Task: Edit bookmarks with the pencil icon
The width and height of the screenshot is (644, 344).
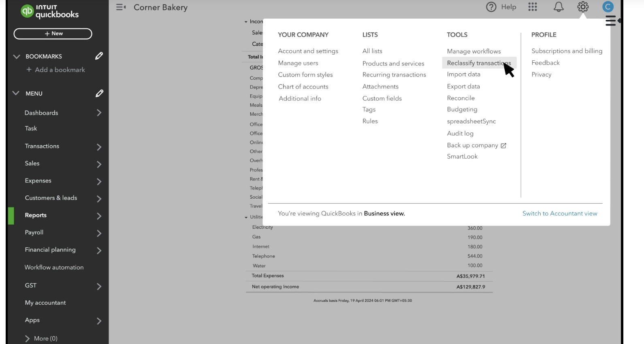Action: (x=99, y=56)
